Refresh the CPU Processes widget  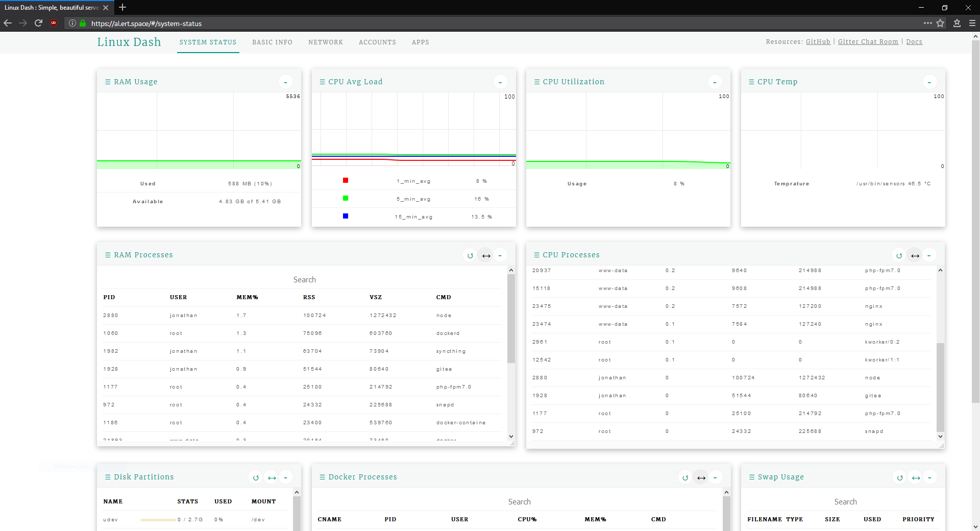click(899, 255)
